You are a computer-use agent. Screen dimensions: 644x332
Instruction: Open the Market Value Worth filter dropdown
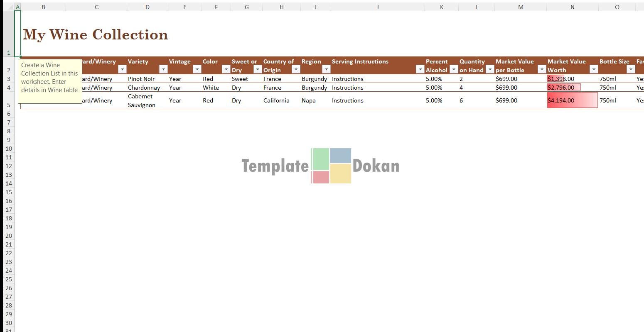594,69
